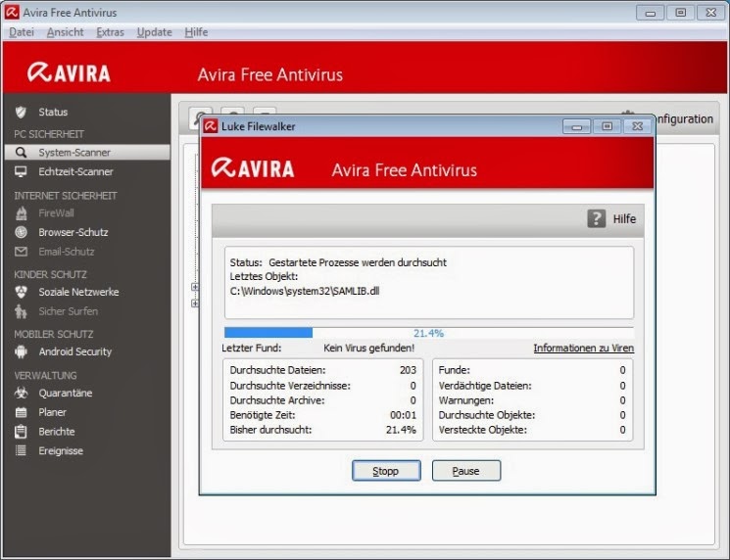The image size is (730, 560).
Task: Click the Avira icon in Luke Filewalker title bar
Action: coord(211,126)
